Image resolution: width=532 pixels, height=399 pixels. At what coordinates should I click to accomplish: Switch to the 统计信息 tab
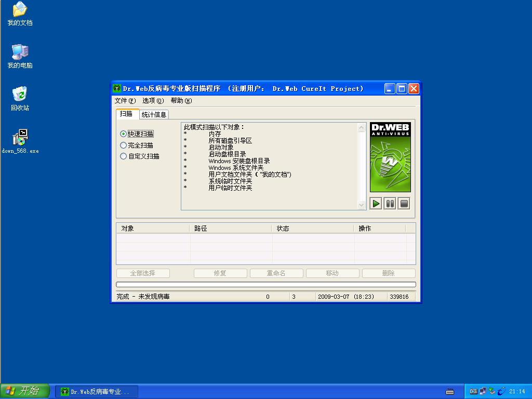154,115
